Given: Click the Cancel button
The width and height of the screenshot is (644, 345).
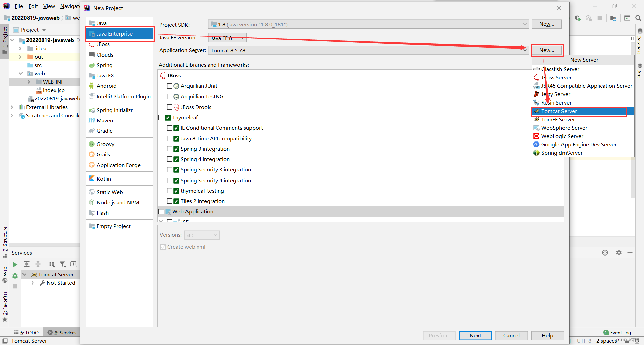Looking at the screenshot, I should [x=511, y=336].
